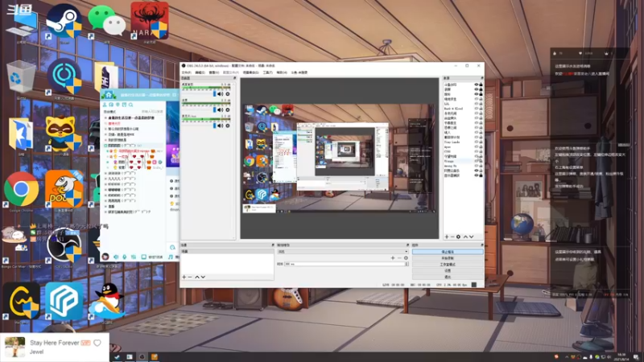The width and height of the screenshot is (644, 362).
Task: Open desktop audio gear settings in mixer
Action: tap(228, 94)
